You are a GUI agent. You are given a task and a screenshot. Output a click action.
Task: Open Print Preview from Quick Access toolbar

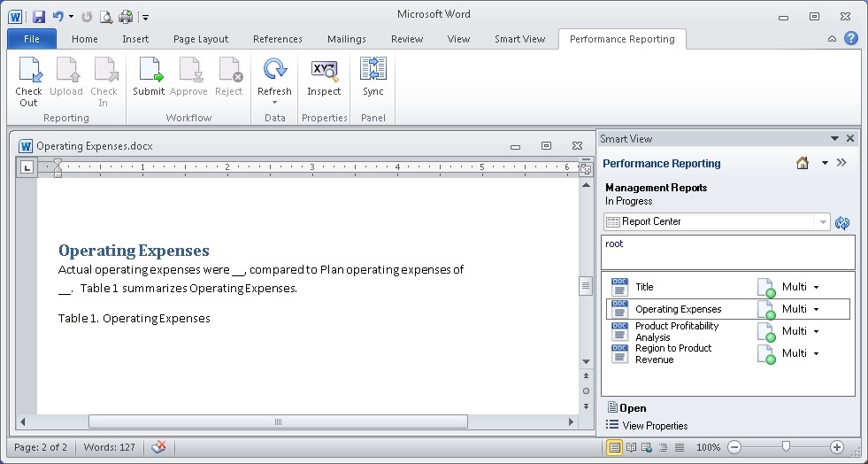(105, 17)
